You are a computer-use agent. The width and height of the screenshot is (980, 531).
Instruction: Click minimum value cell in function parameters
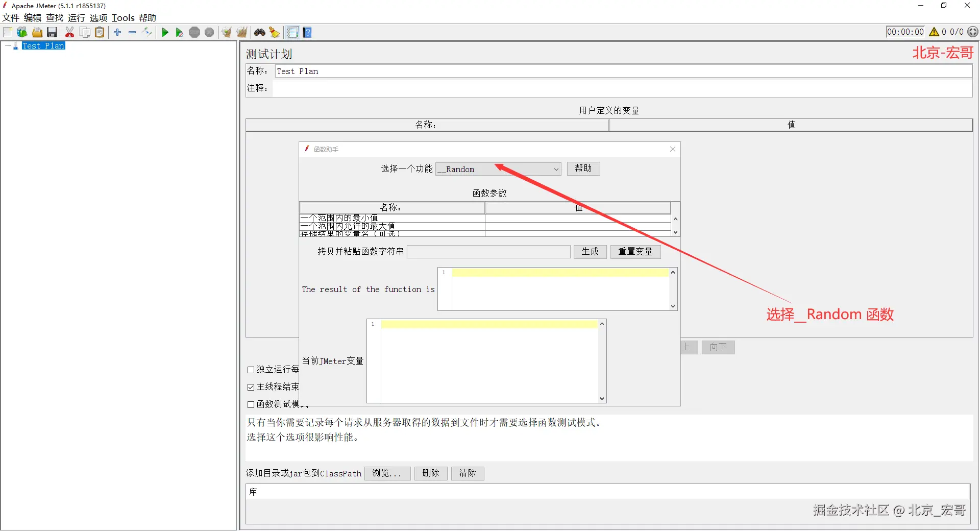tap(577, 218)
